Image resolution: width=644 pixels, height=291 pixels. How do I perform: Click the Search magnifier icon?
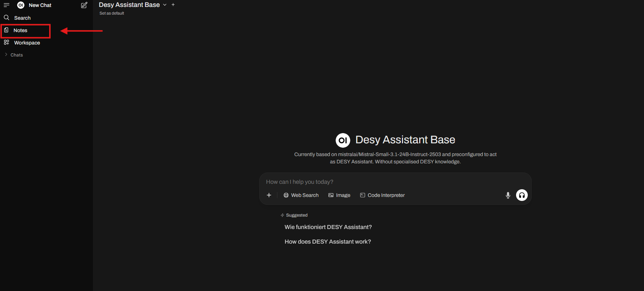coord(7,18)
